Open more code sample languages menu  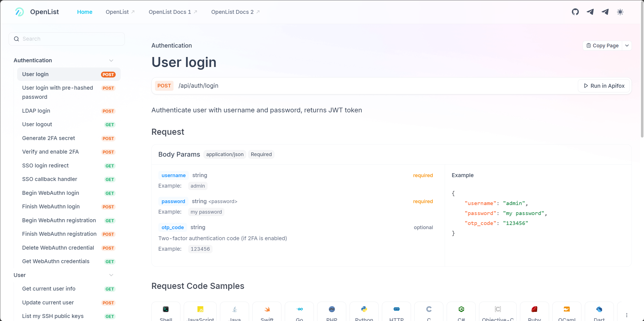pos(627,315)
